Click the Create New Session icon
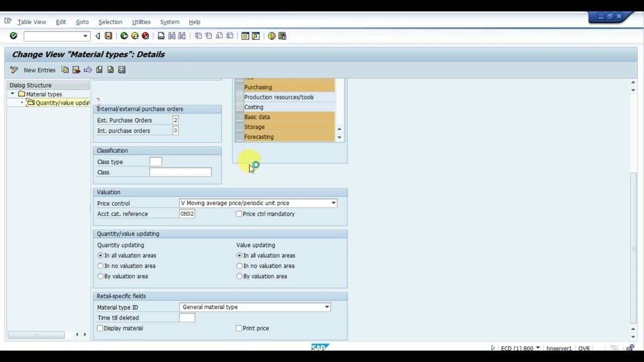The width and height of the screenshot is (644, 362). [245, 36]
